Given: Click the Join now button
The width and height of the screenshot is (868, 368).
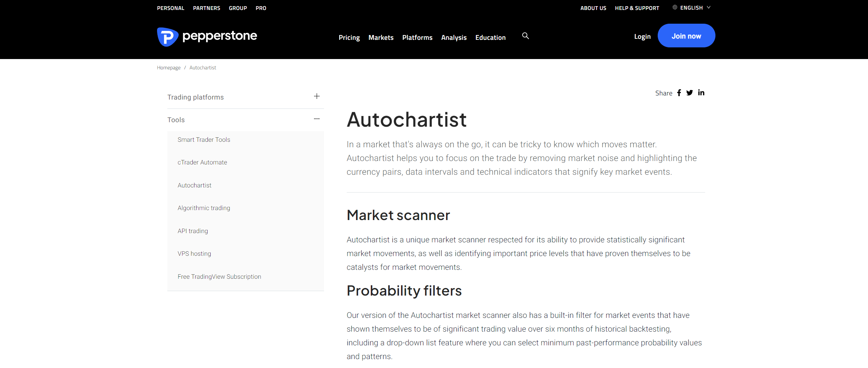Looking at the screenshot, I should point(686,36).
